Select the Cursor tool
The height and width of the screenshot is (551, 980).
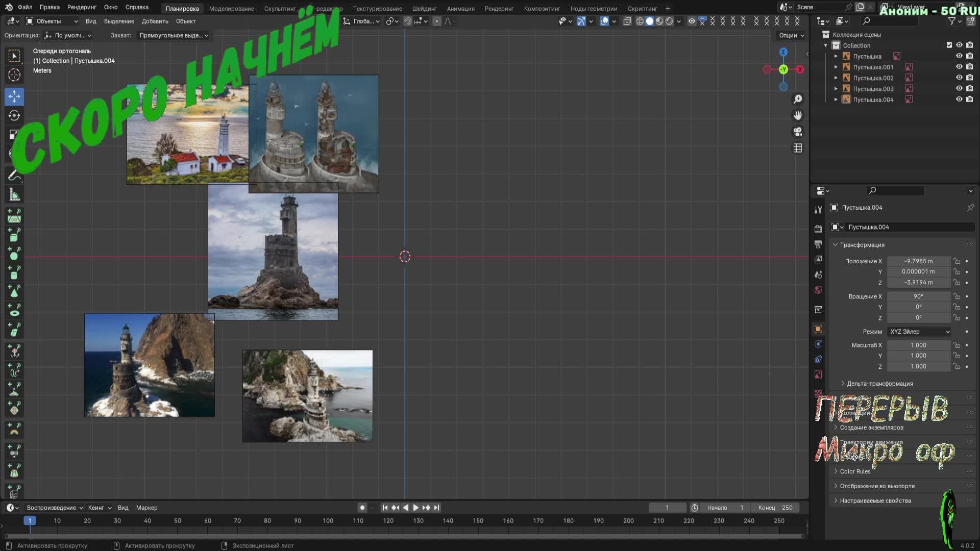click(x=14, y=75)
